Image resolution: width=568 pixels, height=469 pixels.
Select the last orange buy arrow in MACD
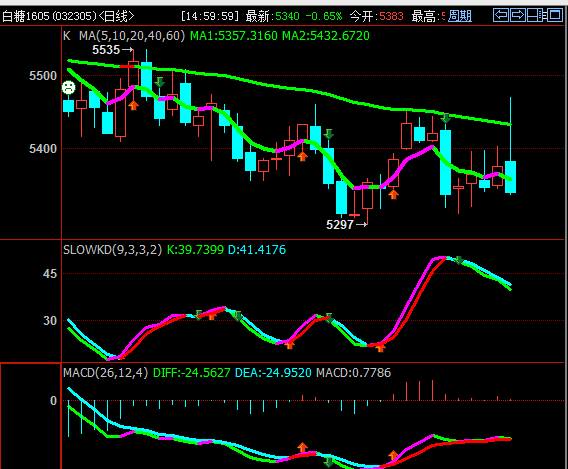coord(393,455)
